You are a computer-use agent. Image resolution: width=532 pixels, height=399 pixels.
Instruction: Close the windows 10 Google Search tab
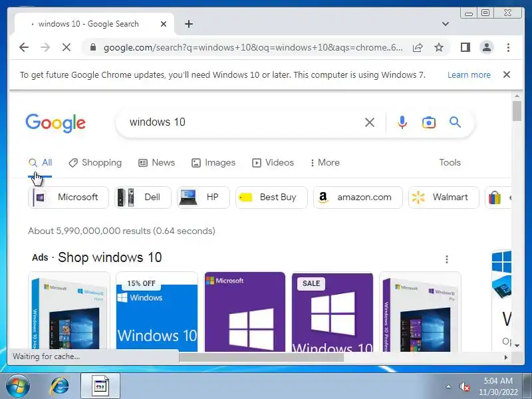[163, 24]
